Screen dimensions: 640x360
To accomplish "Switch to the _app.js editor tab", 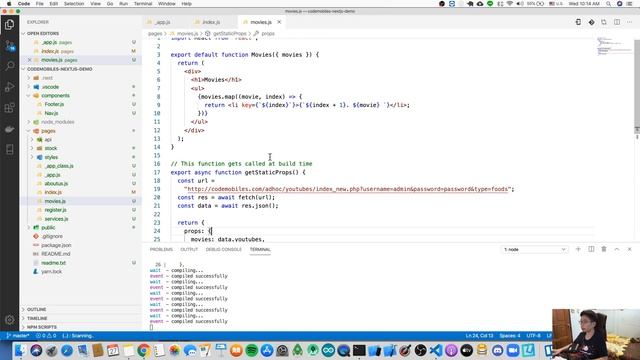I will pyautogui.click(x=162, y=22).
